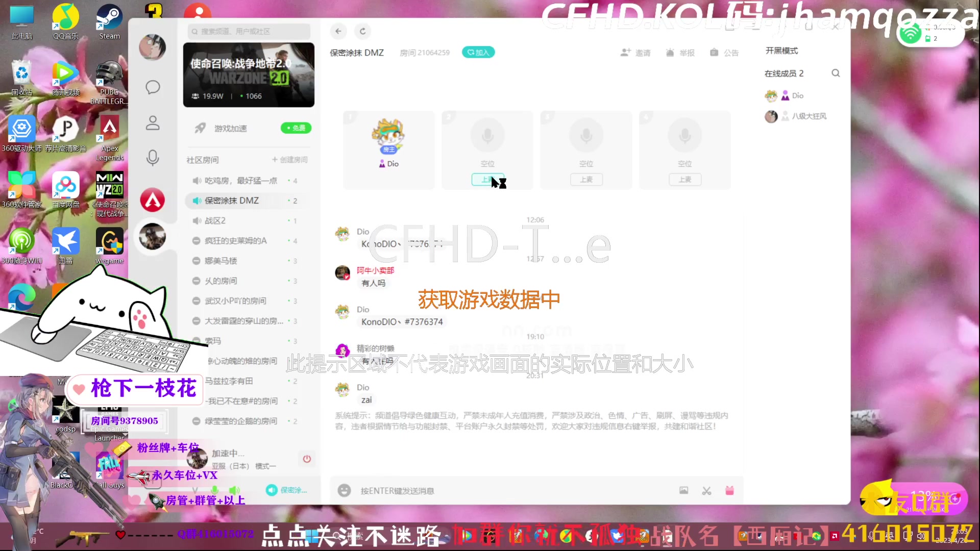This screenshot has width=980, height=551.
Task: Open the contacts person icon in sidebar
Action: coord(153,123)
